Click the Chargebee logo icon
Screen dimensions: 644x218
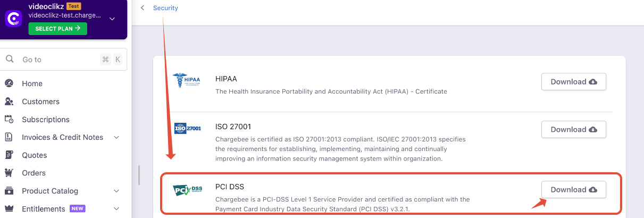coord(13,19)
